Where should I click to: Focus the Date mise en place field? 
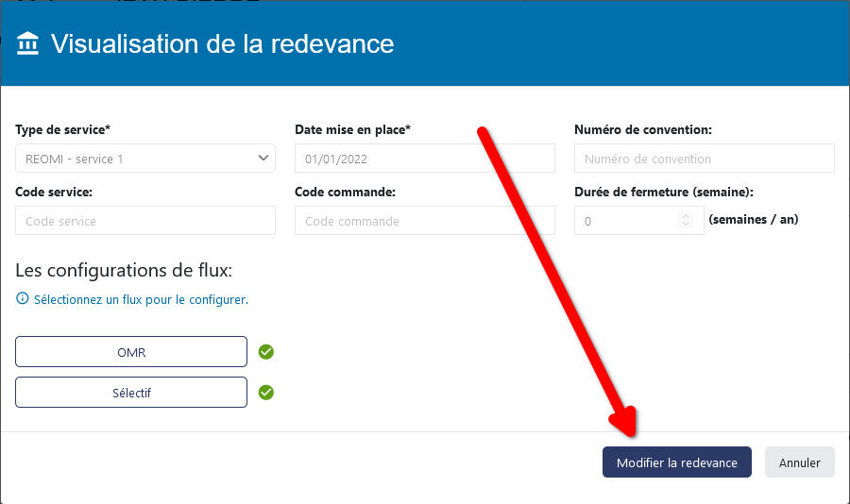pos(424,159)
